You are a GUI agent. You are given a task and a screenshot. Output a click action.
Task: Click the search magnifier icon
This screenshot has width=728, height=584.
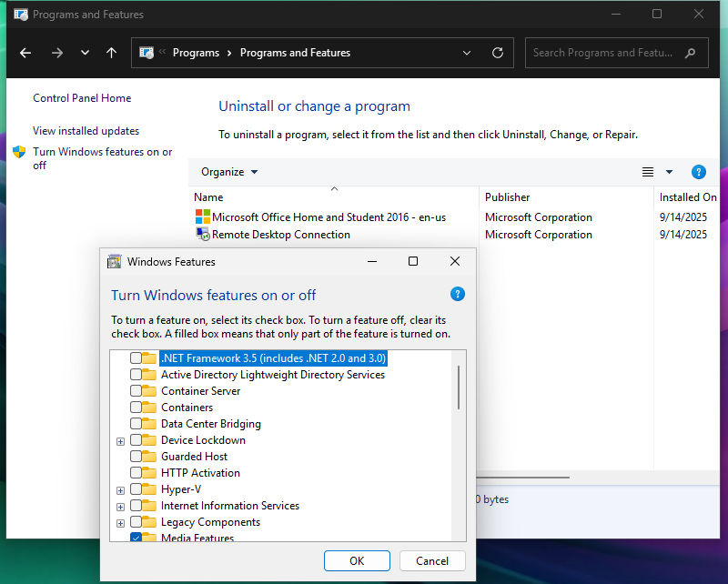[691, 53]
